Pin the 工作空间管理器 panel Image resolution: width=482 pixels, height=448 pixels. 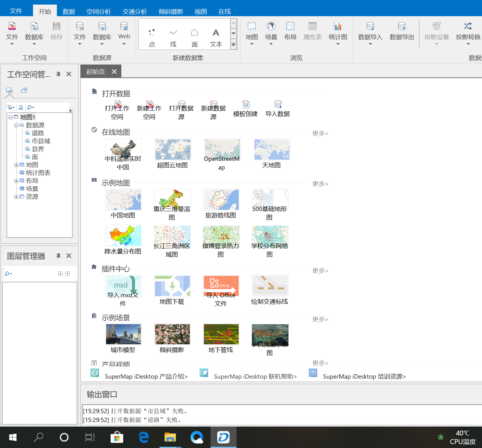[58, 74]
